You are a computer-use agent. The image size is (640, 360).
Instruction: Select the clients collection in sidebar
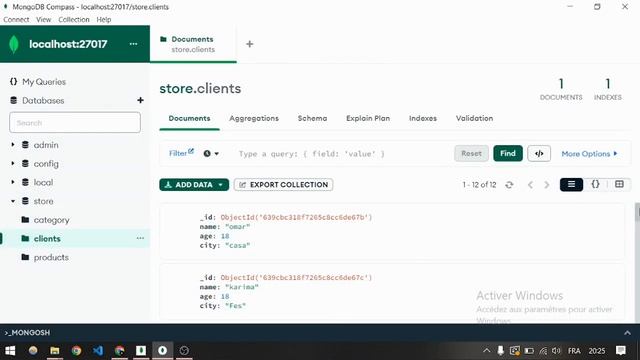[x=47, y=239]
